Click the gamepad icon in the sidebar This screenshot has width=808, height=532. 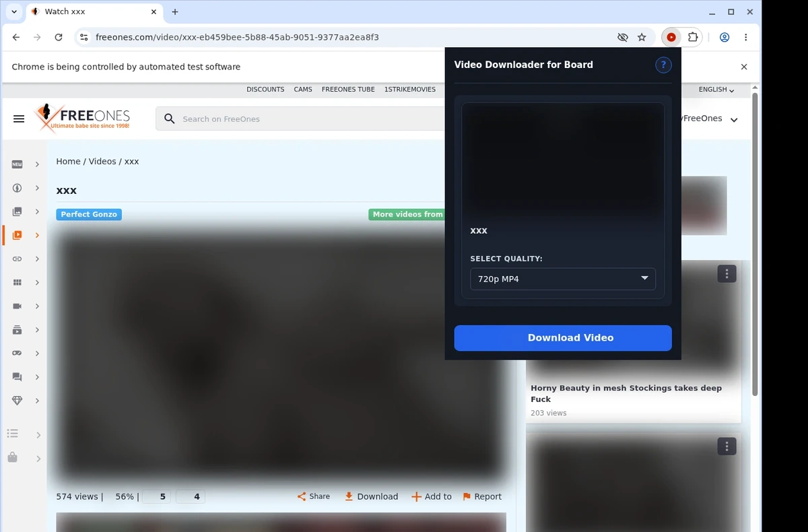pyautogui.click(x=18, y=353)
